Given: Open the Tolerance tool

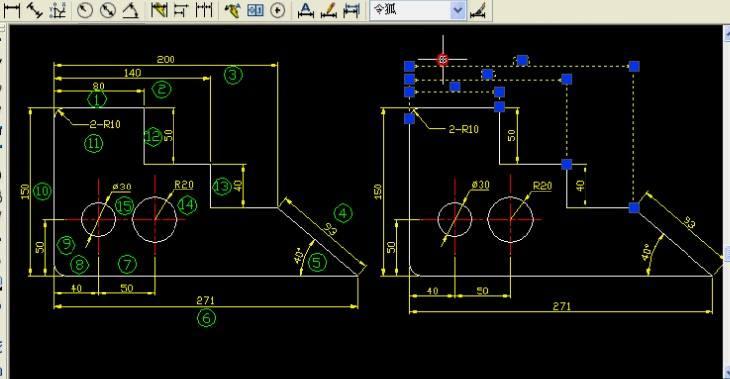Looking at the screenshot, I should pos(255,10).
